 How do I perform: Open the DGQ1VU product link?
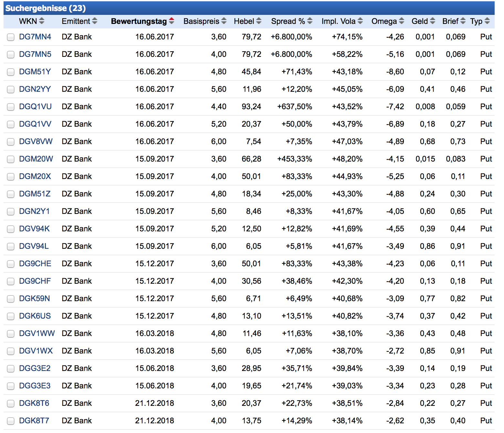35,107
